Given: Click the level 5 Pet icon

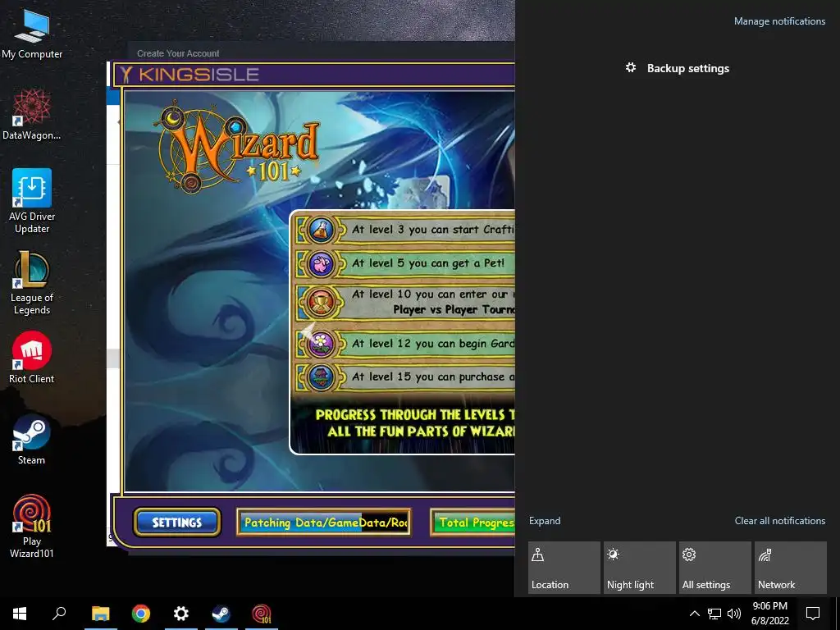Looking at the screenshot, I should click(322, 263).
